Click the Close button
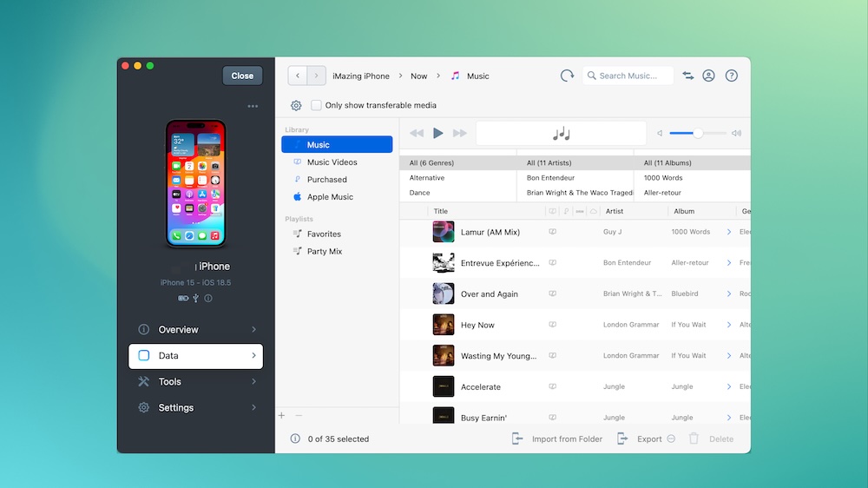The height and width of the screenshot is (488, 868). [x=242, y=76]
